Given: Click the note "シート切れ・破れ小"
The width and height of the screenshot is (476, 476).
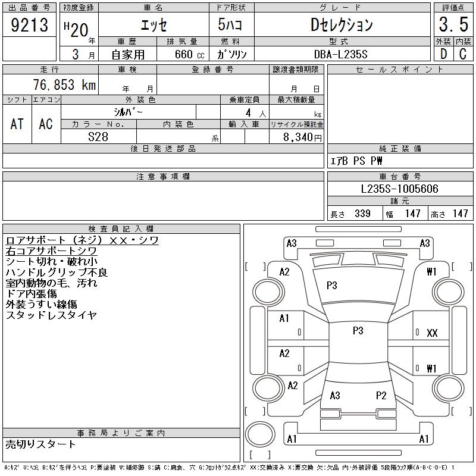Looking at the screenshot, I should (x=51, y=261).
